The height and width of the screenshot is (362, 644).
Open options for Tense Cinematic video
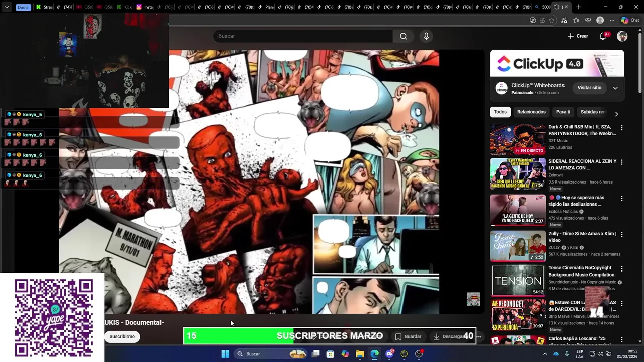point(621,269)
